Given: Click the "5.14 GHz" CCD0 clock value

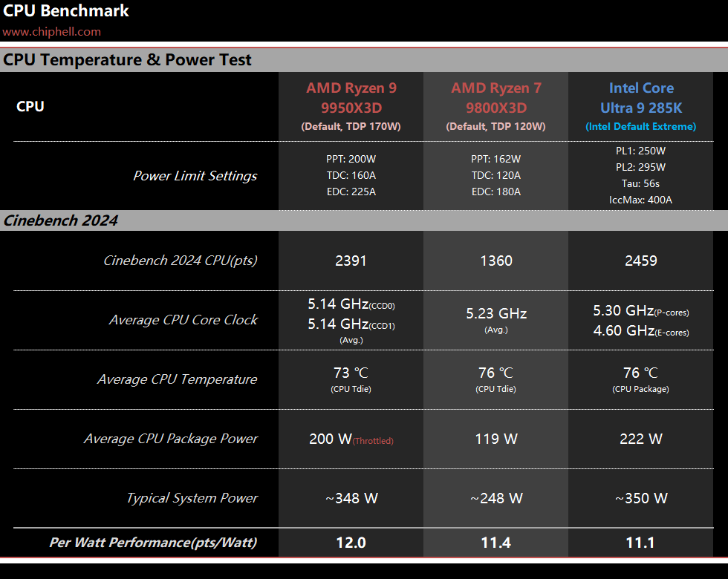Looking at the screenshot, I should (x=339, y=304).
